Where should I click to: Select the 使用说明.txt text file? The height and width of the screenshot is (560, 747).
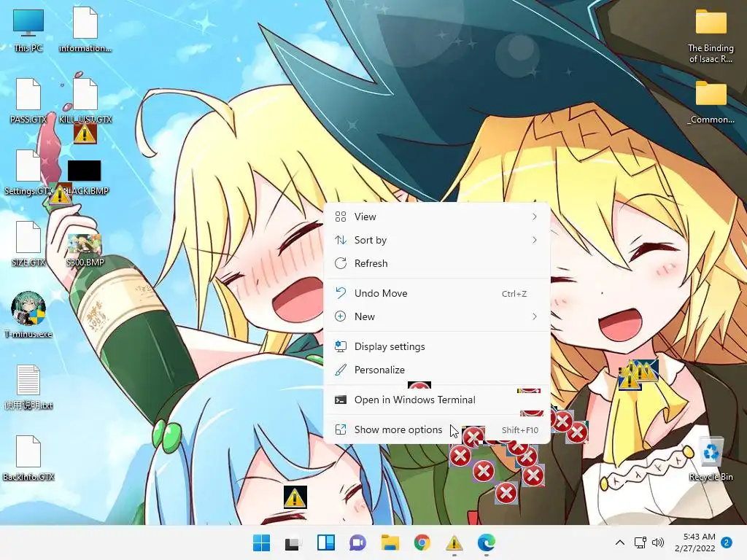(28, 387)
